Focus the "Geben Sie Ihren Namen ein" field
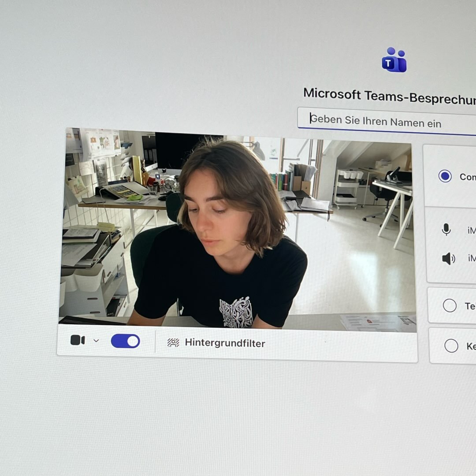The width and height of the screenshot is (476, 476). click(387, 121)
